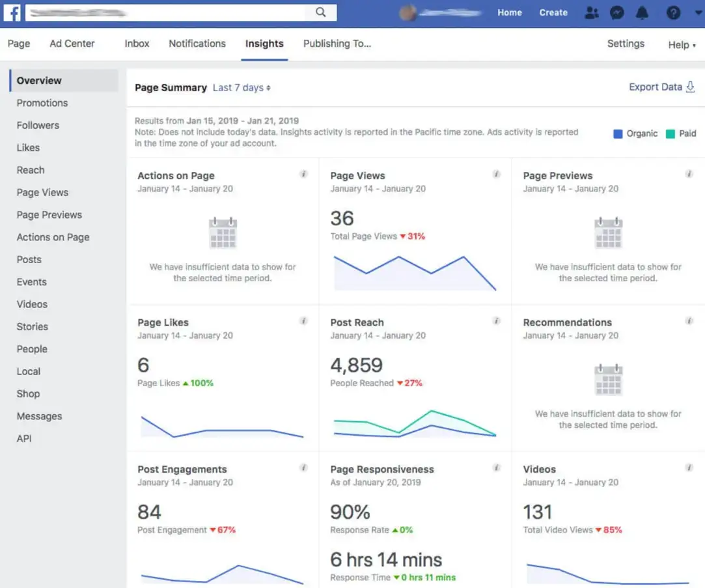This screenshot has height=588, width=705.
Task: Click the Create button in top bar
Action: click(x=553, y=12)
